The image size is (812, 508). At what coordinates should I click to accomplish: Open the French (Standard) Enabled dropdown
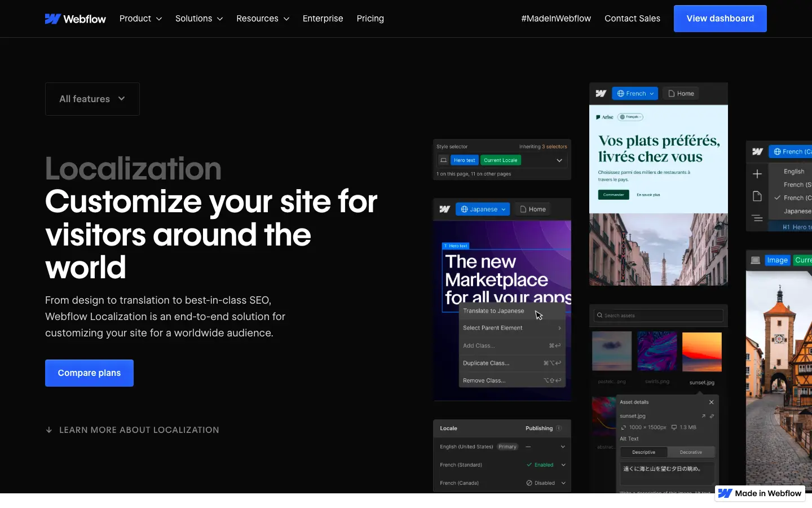point(563,465)
